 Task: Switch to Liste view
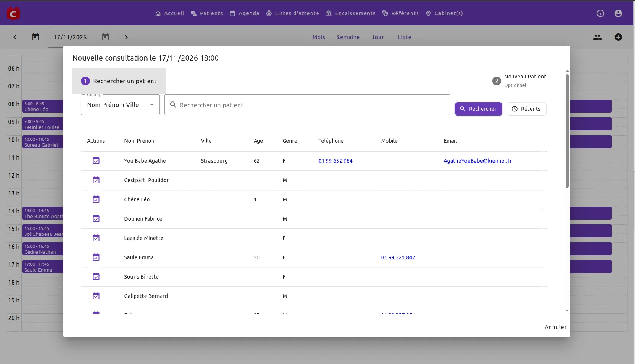coord(405,37)
